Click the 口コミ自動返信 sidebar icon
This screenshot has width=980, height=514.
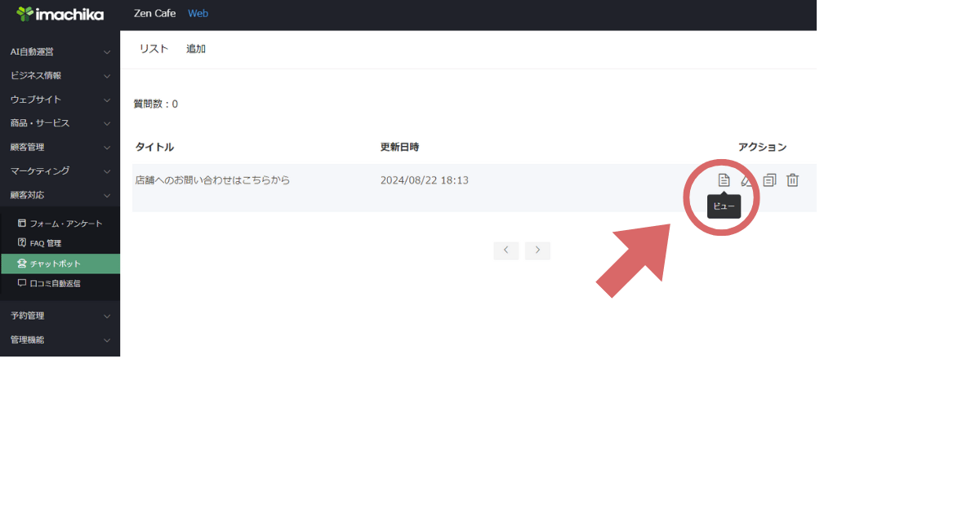tap(22, 283)
